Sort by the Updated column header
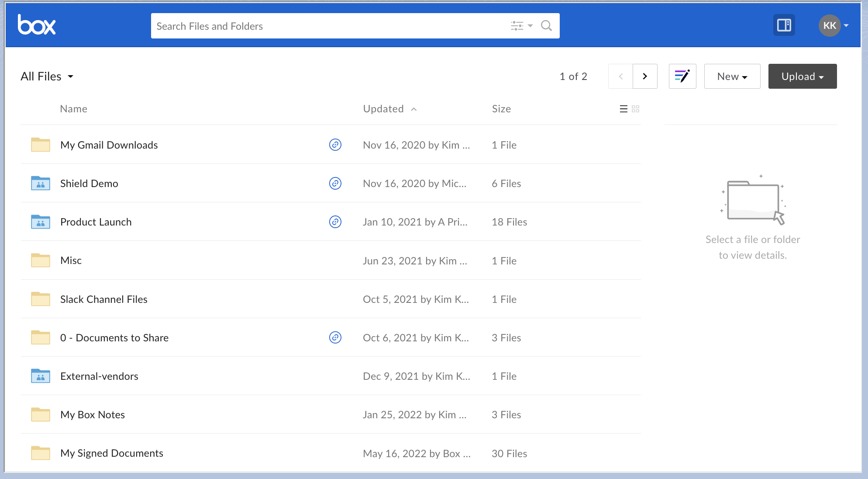 (x=383, y=109)
